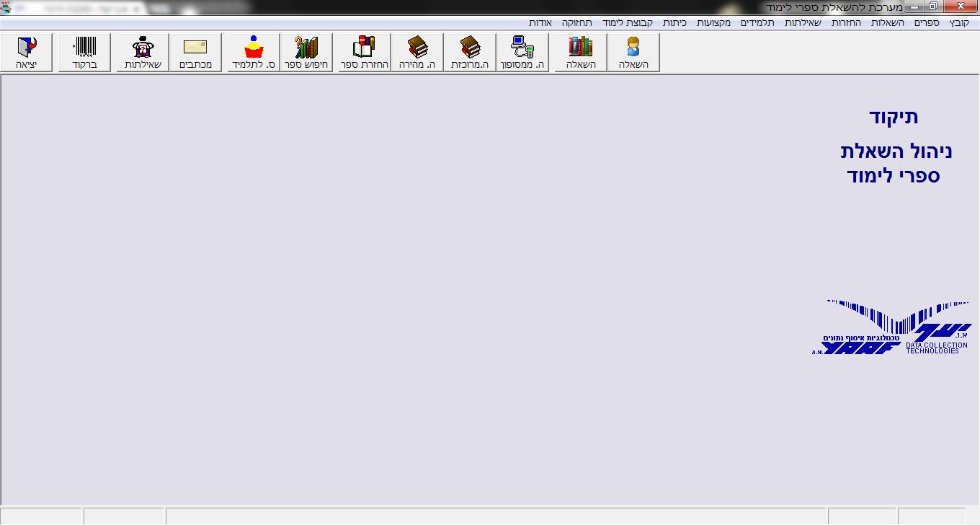Open the ברקוד barcode tool
The height and width of the screenshot is (525, 980).
tap(84, 53)
